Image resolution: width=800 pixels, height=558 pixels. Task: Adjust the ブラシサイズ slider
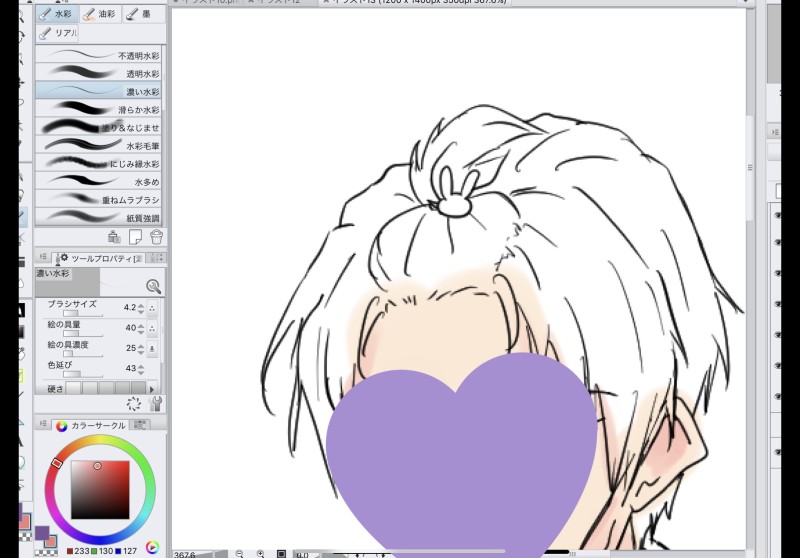click(x=83, y=314)
